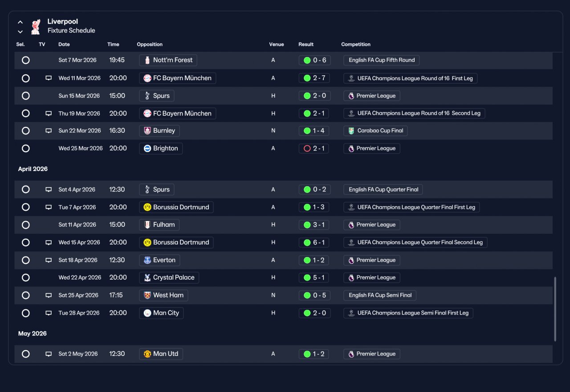Viewport: 570px width, 392px height.
Task: Click the Crystal Palace club badge icon
Action: 147,278
